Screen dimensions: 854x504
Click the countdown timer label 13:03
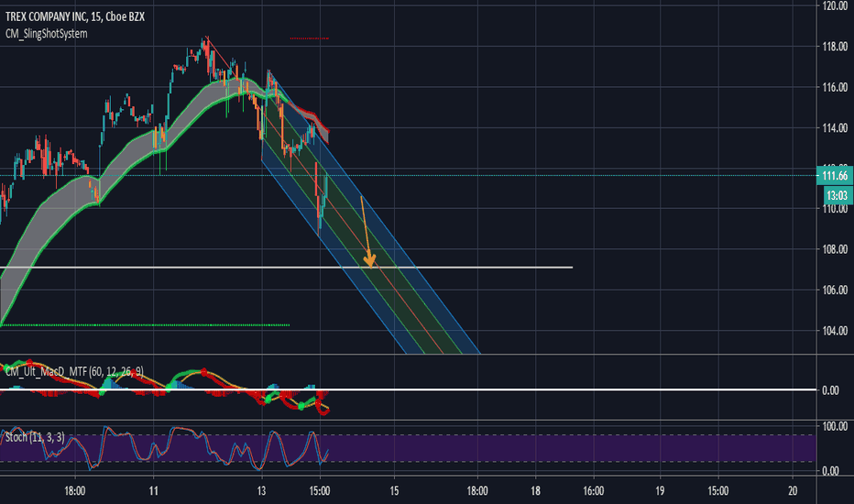pos(837,195)
